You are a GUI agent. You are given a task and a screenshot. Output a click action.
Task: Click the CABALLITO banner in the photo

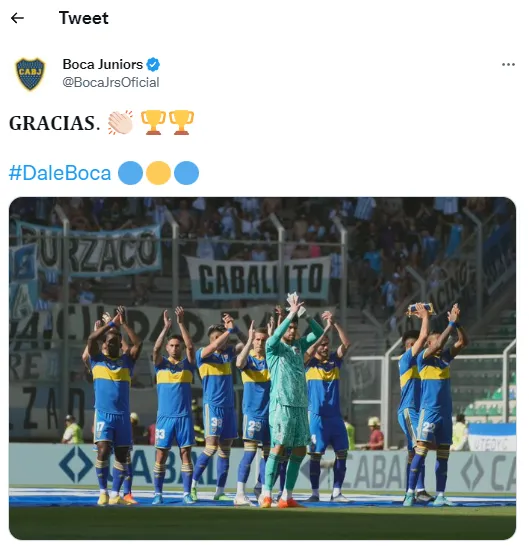pos(258,278)
